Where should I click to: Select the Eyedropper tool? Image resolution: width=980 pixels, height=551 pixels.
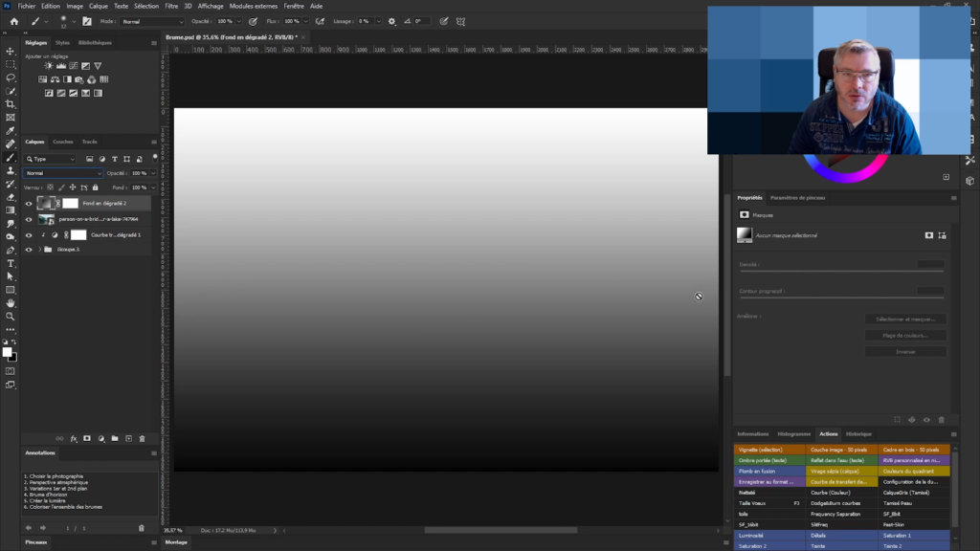[10, 130]
